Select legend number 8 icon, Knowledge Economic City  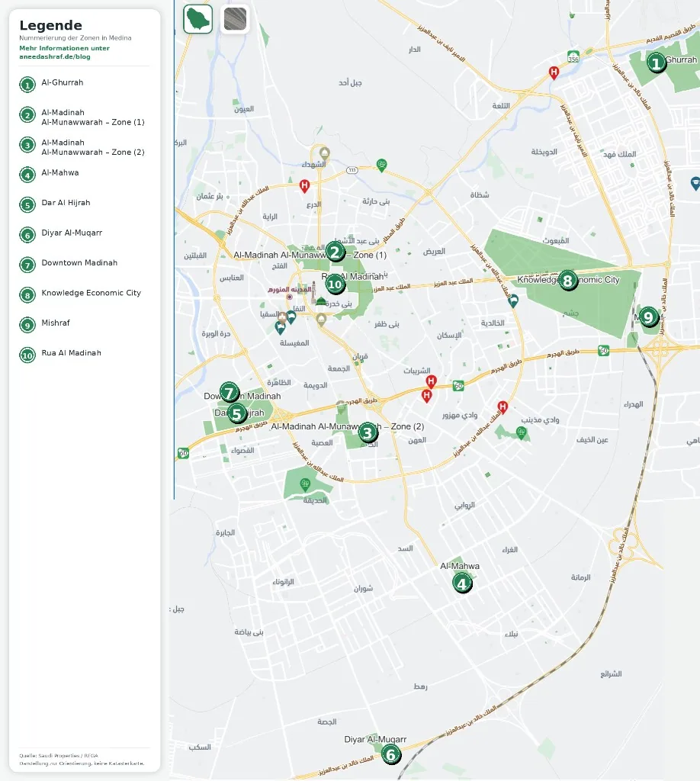(x=27, y=295)
